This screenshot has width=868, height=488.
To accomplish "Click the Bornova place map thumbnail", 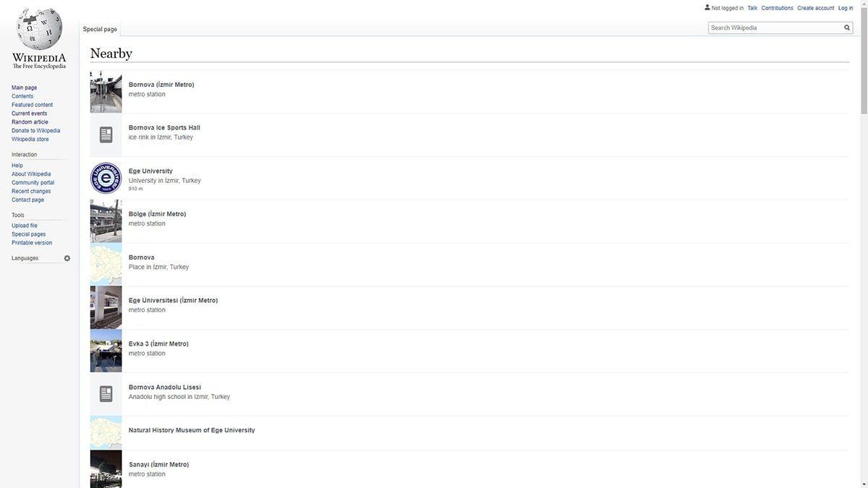I will (x=106, y=265).
